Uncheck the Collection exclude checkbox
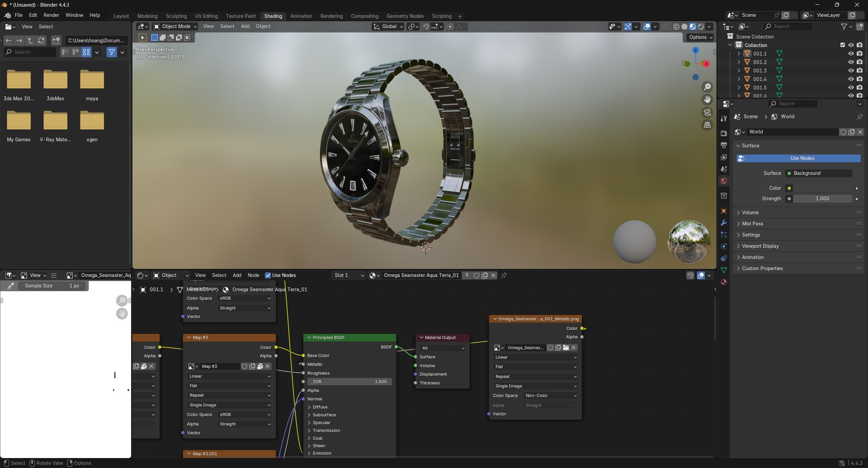This screenshot has height=468, width=868. [842, 45]
